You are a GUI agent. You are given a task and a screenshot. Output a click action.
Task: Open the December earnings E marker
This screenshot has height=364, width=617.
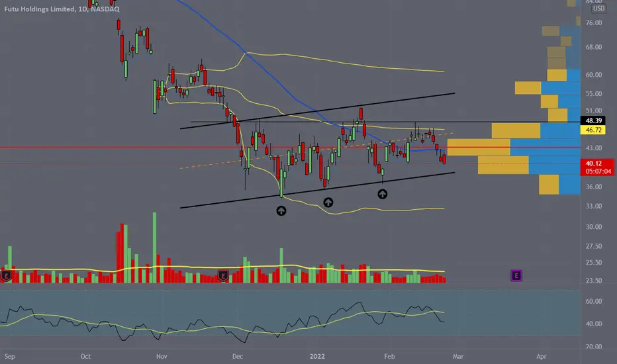(x=223, y=275)
